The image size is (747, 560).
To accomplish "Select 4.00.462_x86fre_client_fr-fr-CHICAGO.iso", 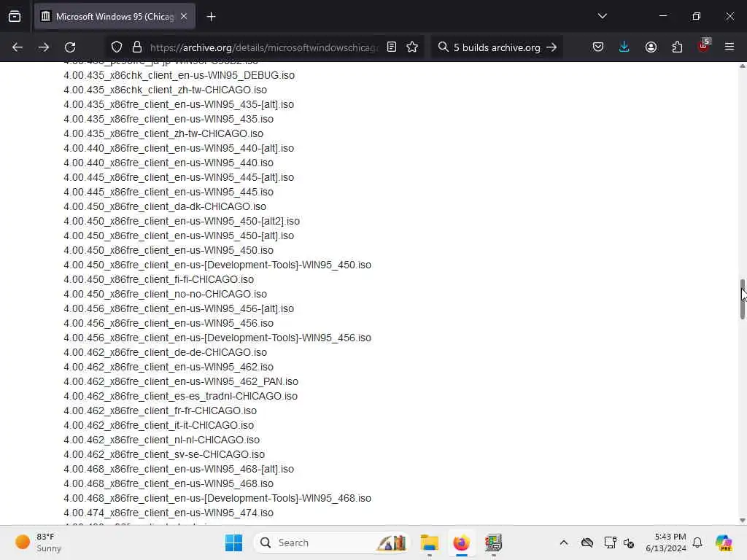I will pos(160,411).
